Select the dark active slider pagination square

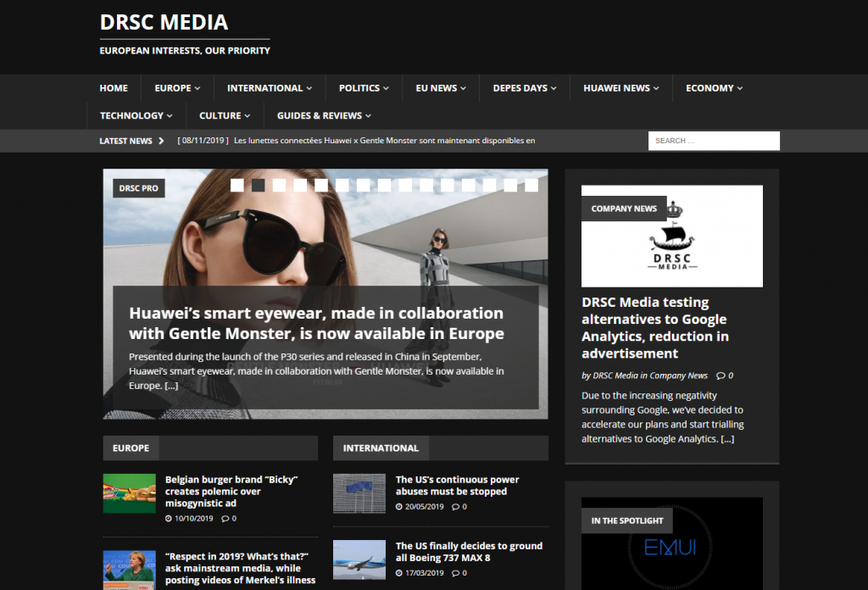(258, 186)
